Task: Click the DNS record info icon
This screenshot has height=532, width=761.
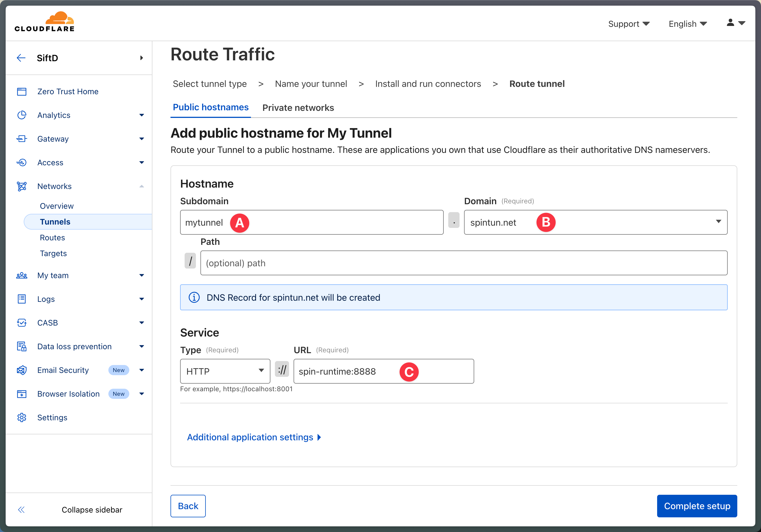Action: tap(194, 298)
